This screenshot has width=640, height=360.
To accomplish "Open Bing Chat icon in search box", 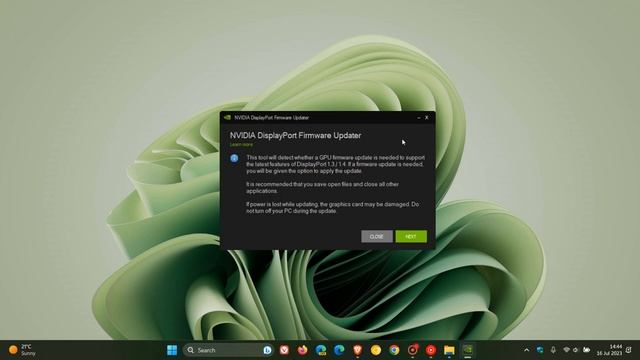I will 267,350.
